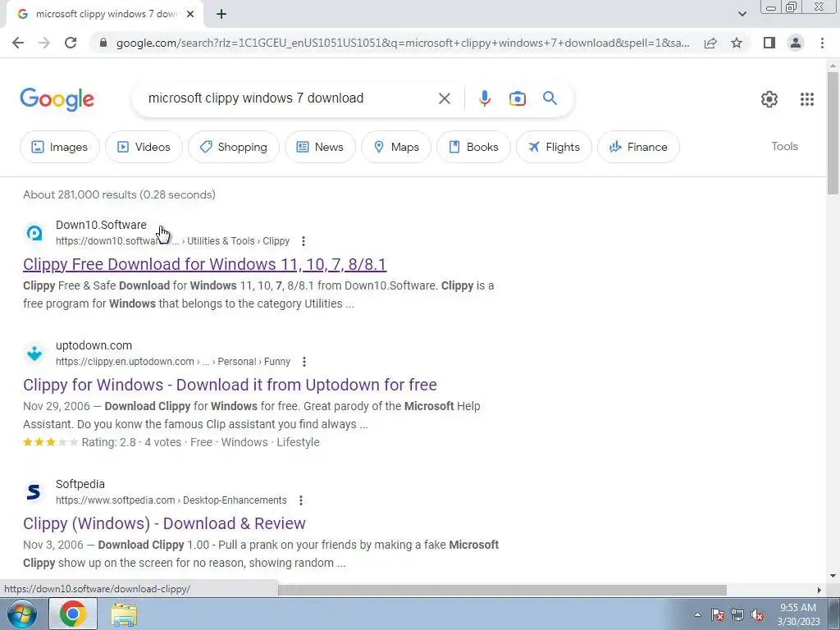Click the muted volume tray icon
840x630 pixels.
pyautogui.click(x=757, y=614)
